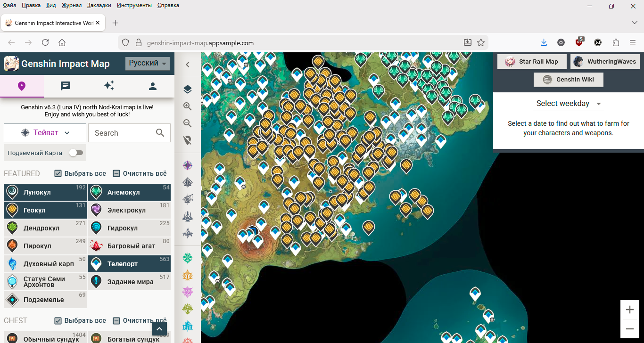The height and width of the screenshot is (343, 644).
Task: Open the Журнал menu
Action: [72, 5]
